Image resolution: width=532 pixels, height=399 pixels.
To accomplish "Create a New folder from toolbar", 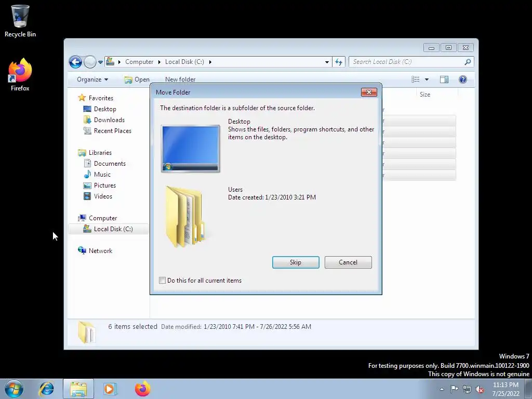I will (180, 79).
